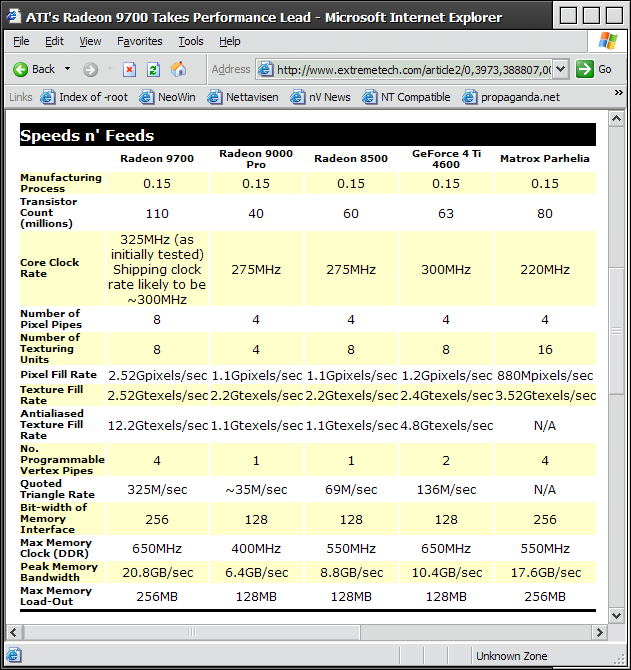This screenshot has width=631, height=670.
Task: Click horizontal scrollbar left arrow
Action: click(x=13, y=632)
